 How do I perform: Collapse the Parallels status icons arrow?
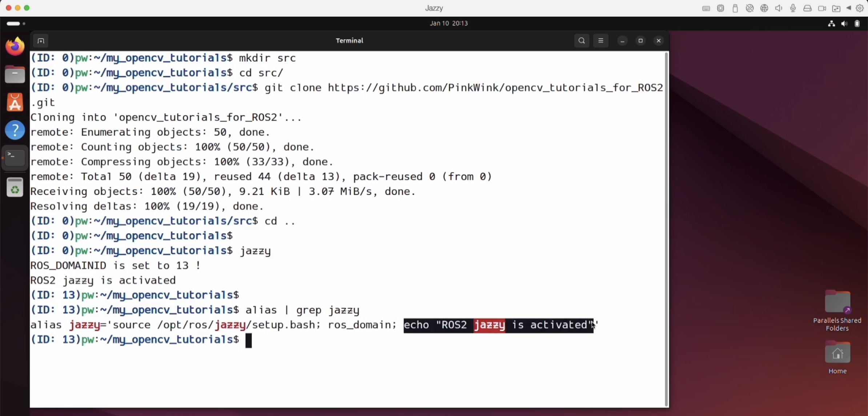[849, 8]
